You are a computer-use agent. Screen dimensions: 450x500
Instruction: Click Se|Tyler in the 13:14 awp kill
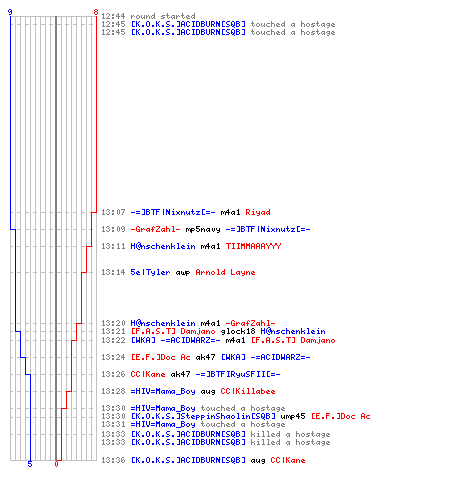click(x=150, y=272)
